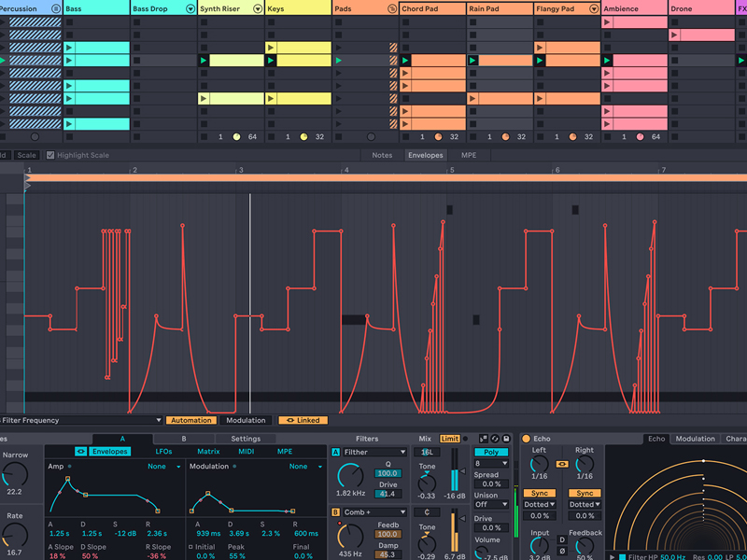
Task: Click the Comb filter B enable icon
Action: (335, 511)
